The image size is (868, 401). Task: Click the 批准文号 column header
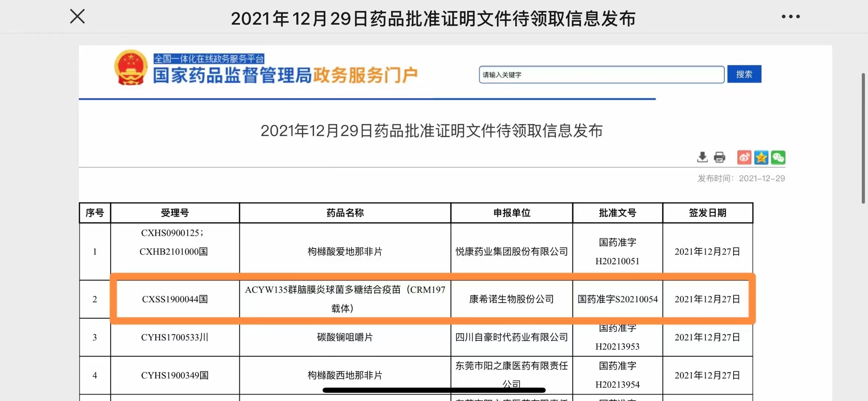pos(617,213)
